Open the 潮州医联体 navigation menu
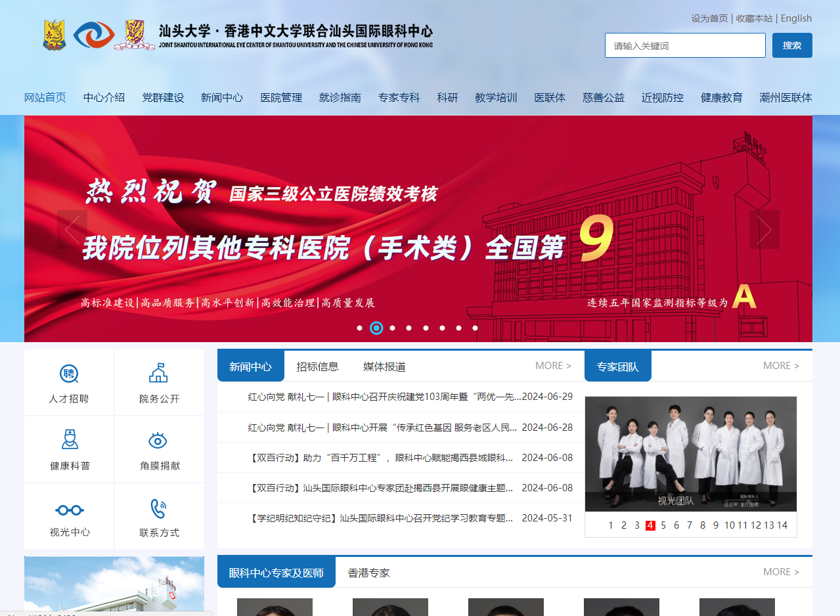The width and height of the screenshot is (840, 616). click(x=786, y=98)
